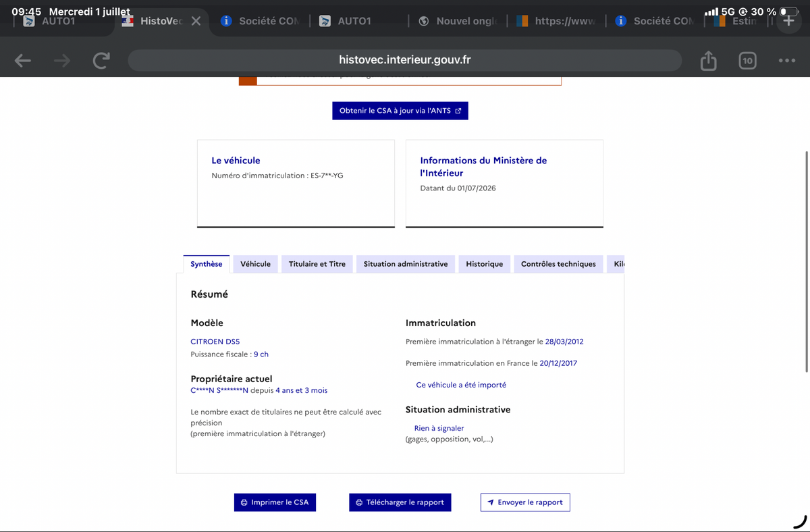Open the share sheet icon

708,60
